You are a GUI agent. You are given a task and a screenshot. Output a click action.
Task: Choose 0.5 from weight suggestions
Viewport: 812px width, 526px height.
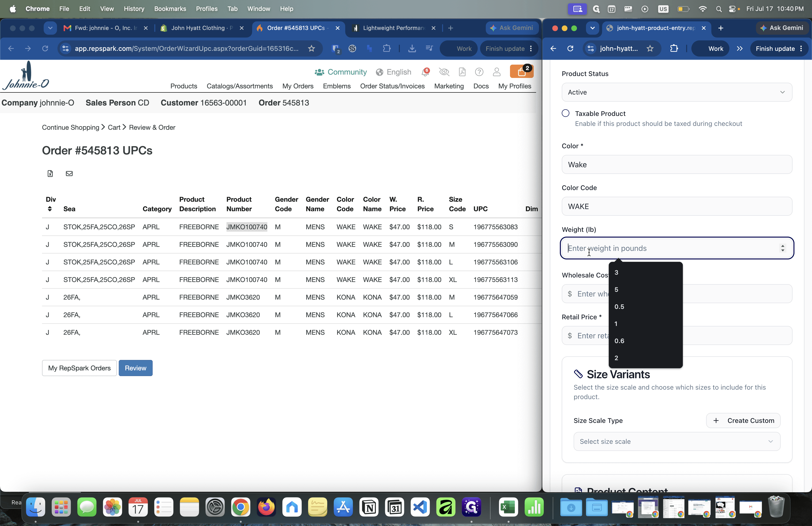[645, 306]
